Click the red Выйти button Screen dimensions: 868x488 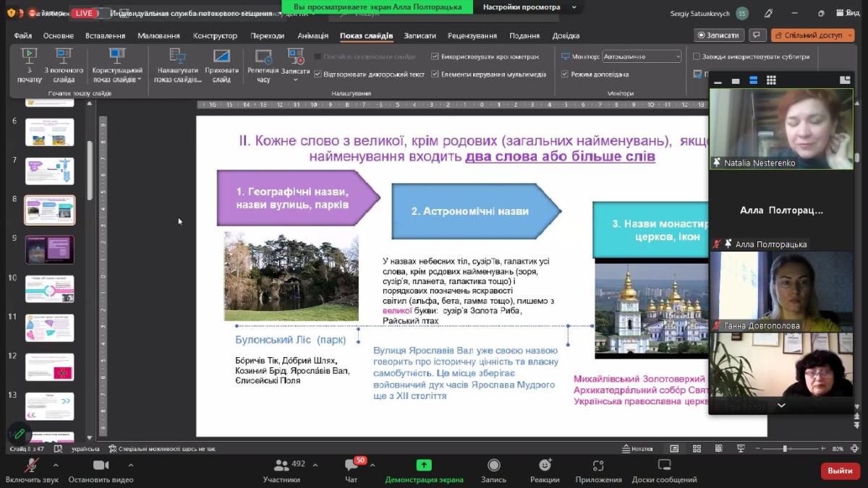pos(840,471)
